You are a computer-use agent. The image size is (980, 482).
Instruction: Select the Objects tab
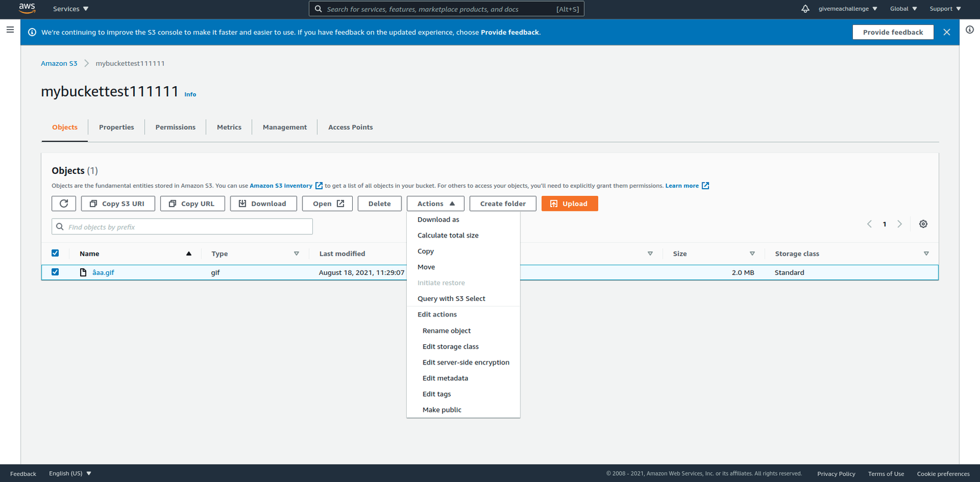(65, 127)
